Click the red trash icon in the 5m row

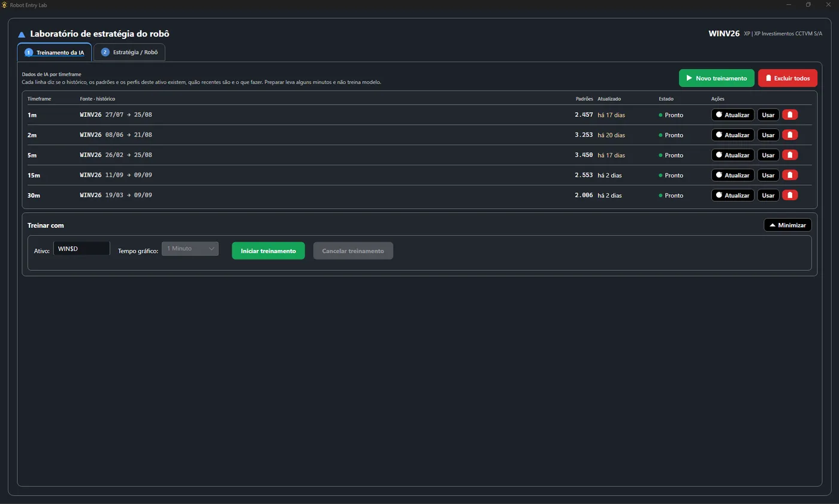click(x=790, y=155)
